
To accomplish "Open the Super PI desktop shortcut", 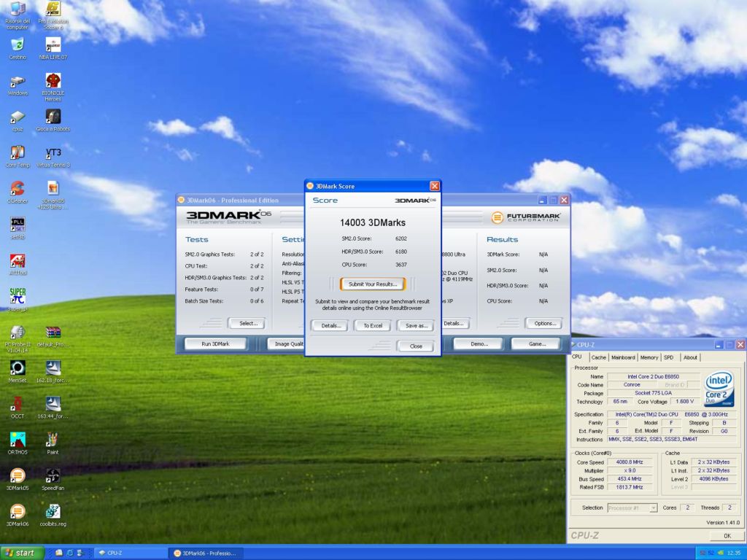I will pyautogui.click(x=18, y=299).
